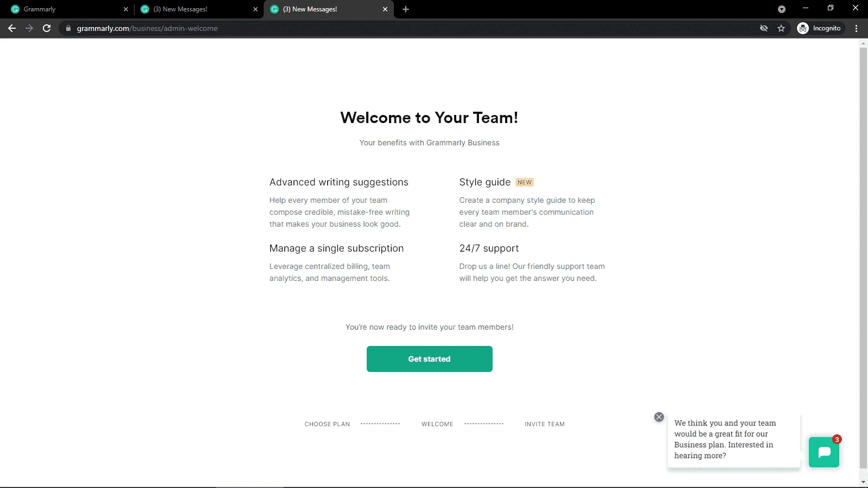
Task: Open the Chrome three-dot menu
Action: (857, 28)
